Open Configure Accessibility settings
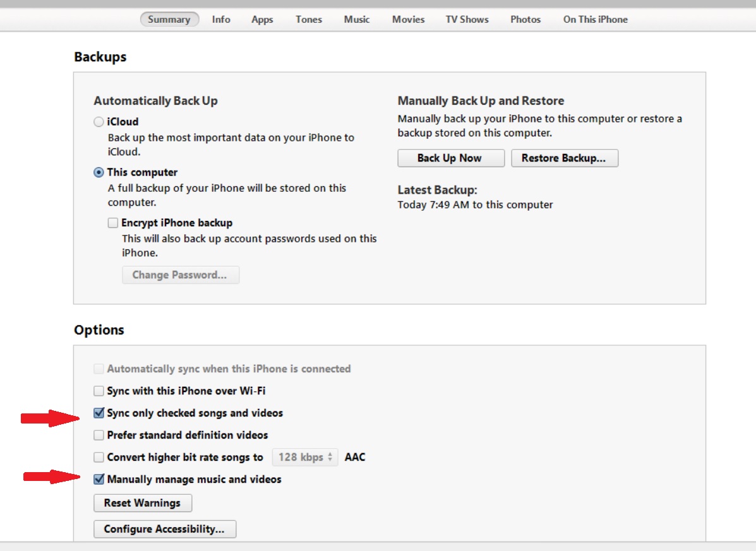This screenshot has width=756, height=551. pos(165,529)
